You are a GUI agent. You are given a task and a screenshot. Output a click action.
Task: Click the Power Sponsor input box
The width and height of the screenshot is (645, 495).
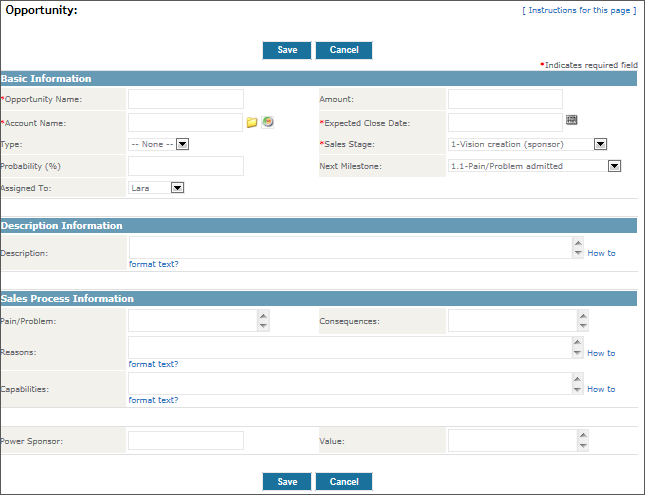pyautogui.click(x=186, y=440)
